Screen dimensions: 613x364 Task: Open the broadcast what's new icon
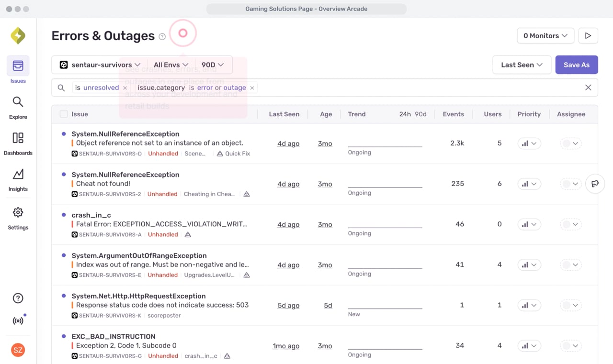click(x=18, y=320)
